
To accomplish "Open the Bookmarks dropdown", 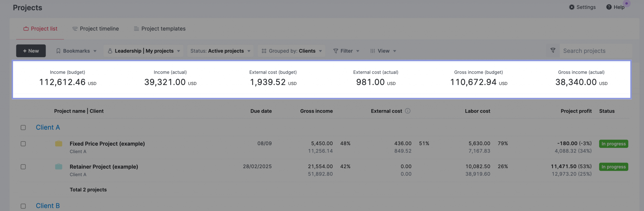I will coord(76,51).
